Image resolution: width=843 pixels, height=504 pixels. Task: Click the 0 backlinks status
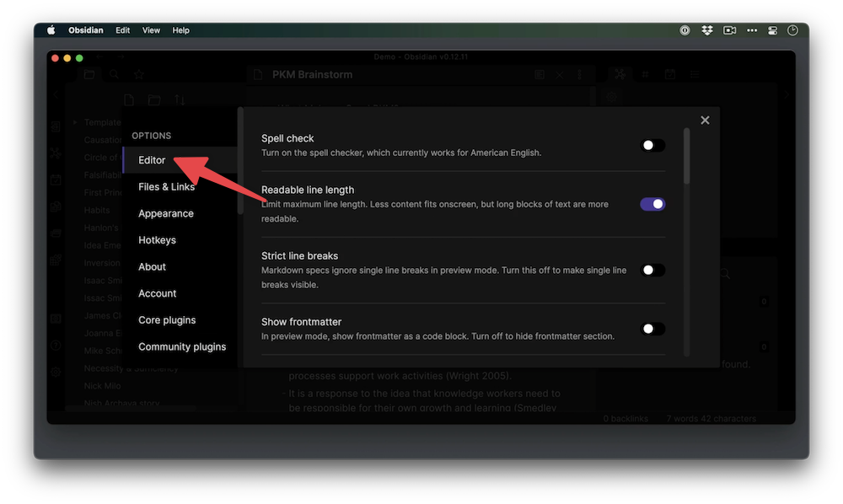pos(626,419)
